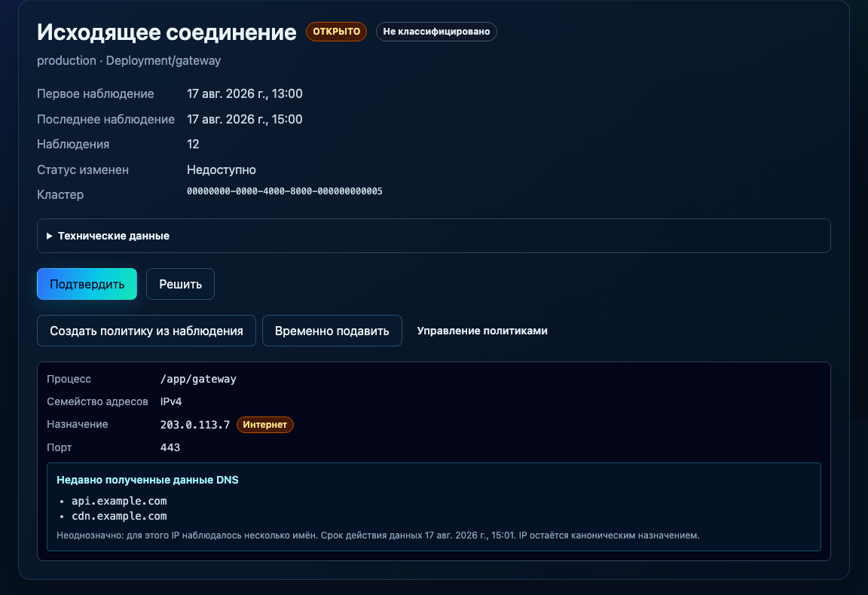Select the DNS name cdn.example.com

(119, 517)
